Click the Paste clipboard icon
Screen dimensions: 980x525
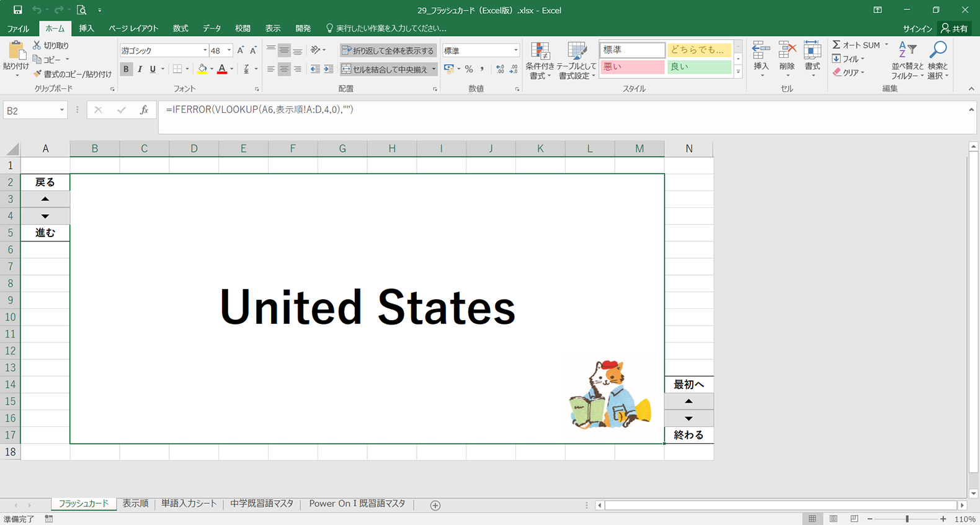16,52
